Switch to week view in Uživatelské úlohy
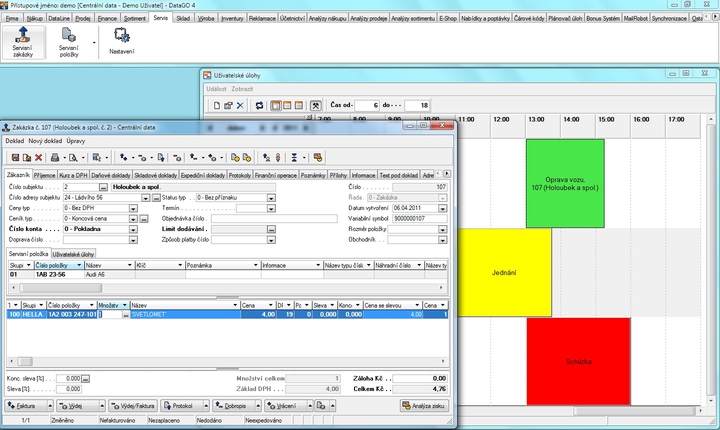 coord(287,105)
